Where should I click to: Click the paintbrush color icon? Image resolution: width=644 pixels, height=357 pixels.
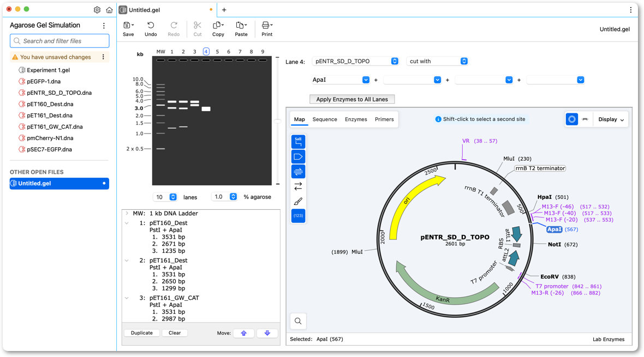point(298,201)
